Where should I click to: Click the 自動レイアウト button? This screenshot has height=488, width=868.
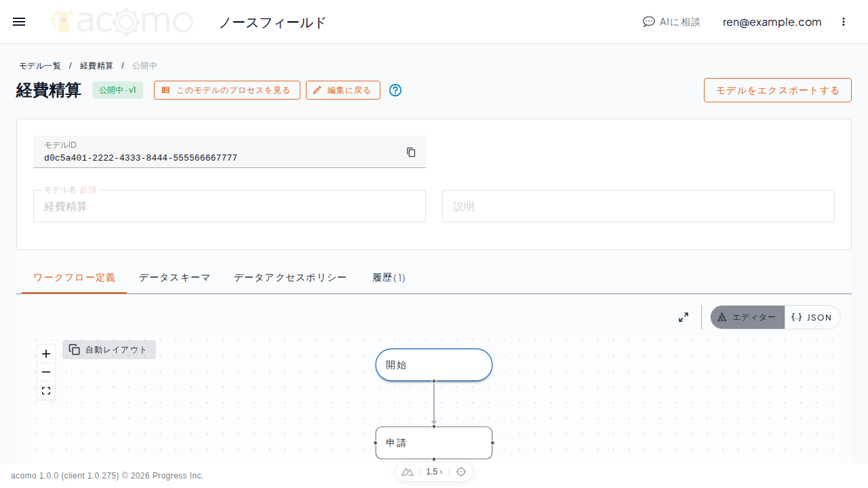click(x=109, y=350)
